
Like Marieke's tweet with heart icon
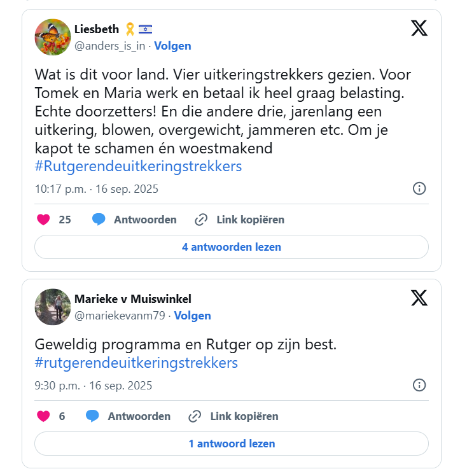43,416
